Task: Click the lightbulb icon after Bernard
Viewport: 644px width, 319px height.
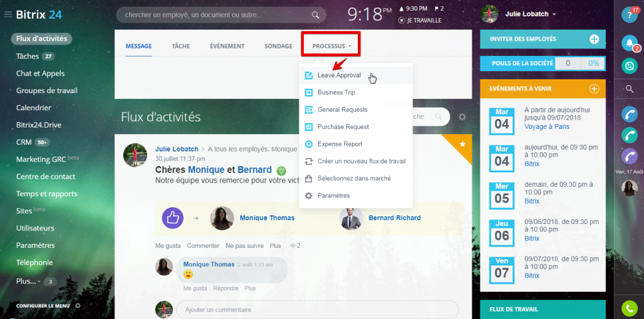Action: [281, 170]
